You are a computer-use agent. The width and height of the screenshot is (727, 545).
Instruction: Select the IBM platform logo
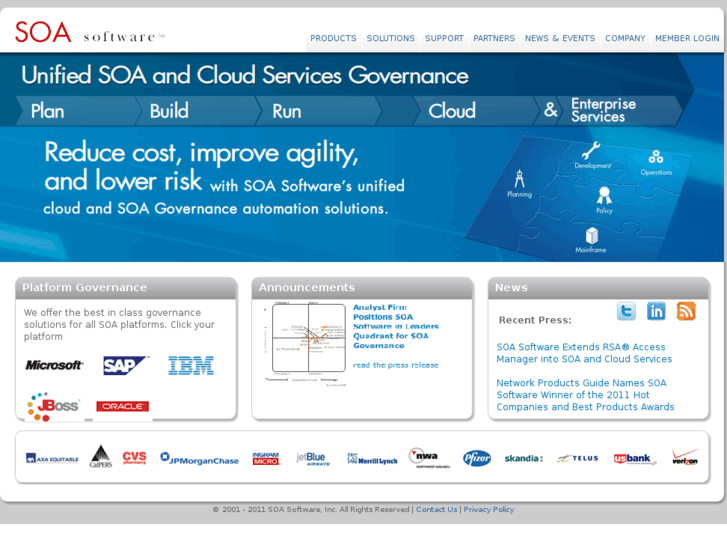click(x=191, y=365)
